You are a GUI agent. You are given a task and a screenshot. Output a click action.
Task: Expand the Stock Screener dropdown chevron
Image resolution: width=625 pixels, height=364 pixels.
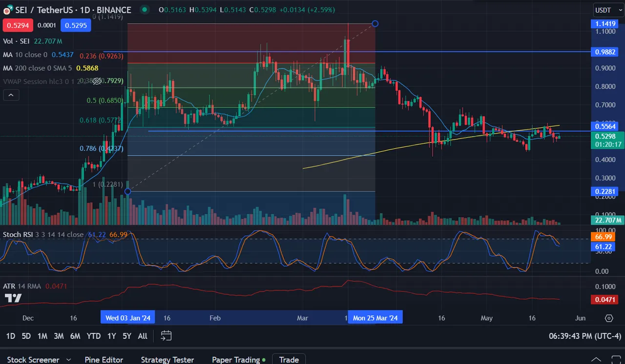[68, 360]
